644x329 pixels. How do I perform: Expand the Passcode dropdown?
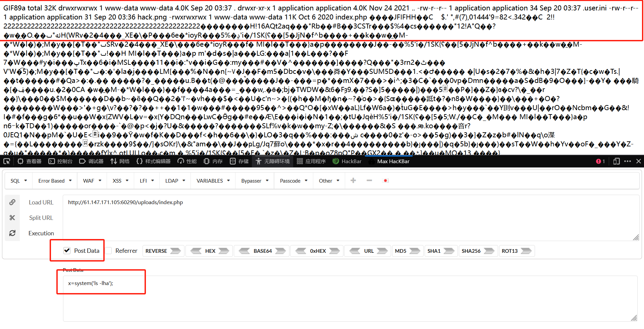294,181
